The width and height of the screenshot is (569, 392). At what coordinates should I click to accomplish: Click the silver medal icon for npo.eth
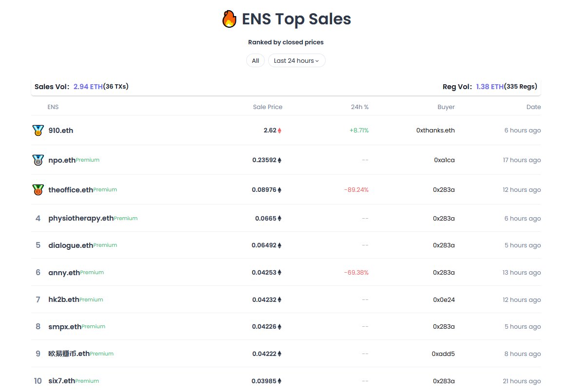pos(38,160)
